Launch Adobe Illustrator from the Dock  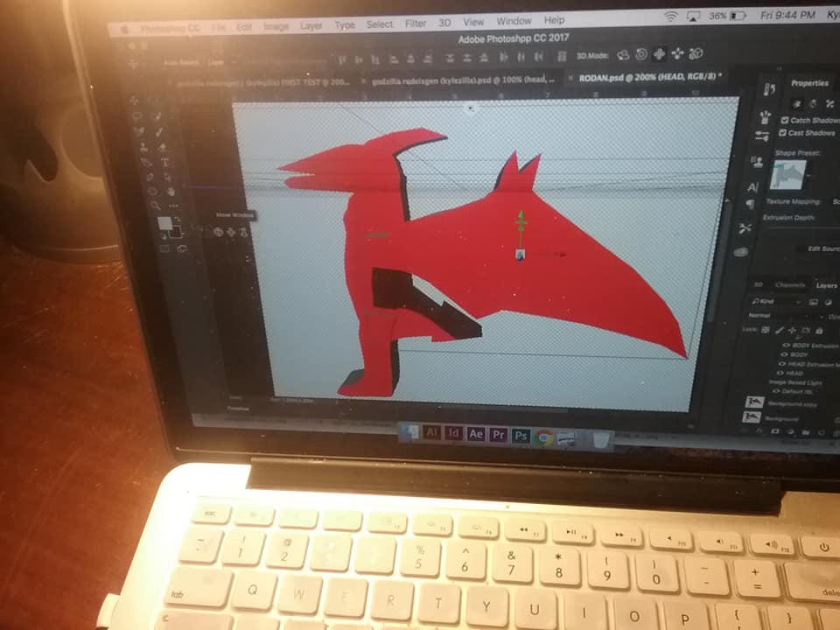coord(433,435)
